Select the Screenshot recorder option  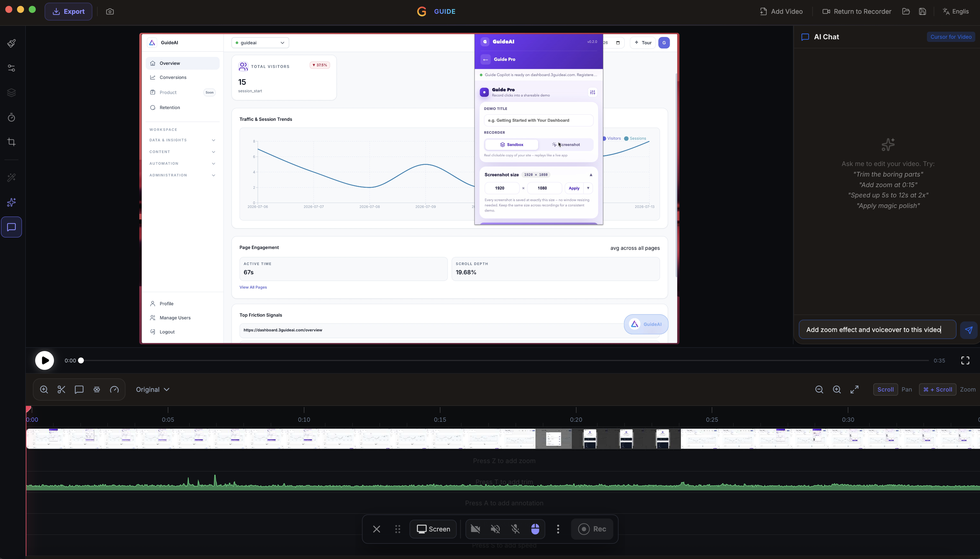click(566, 145)
